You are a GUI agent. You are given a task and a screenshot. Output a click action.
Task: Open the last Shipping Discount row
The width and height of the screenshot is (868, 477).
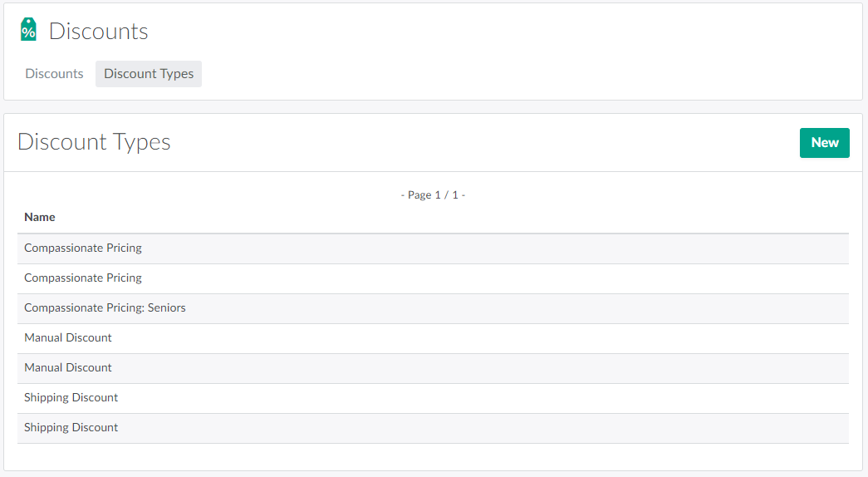coord(71,428)
